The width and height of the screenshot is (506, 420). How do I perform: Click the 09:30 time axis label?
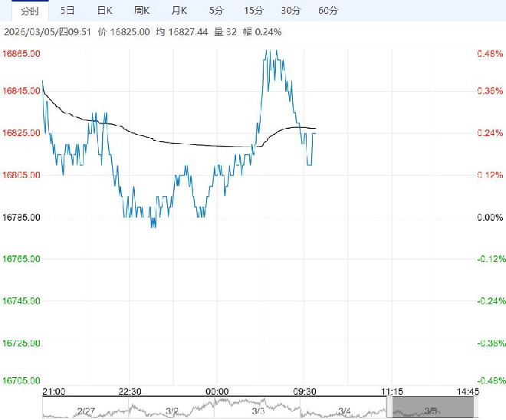[x=304, y=392]
